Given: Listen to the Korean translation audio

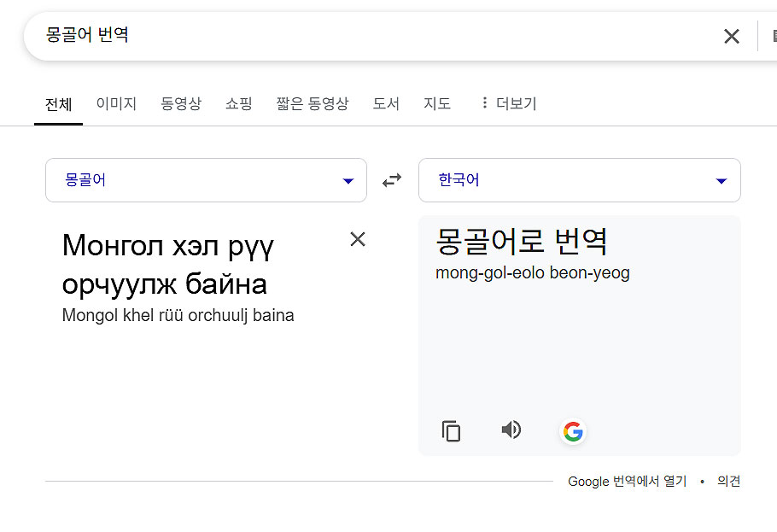Looking at the screenshot, I should (511, 430).
